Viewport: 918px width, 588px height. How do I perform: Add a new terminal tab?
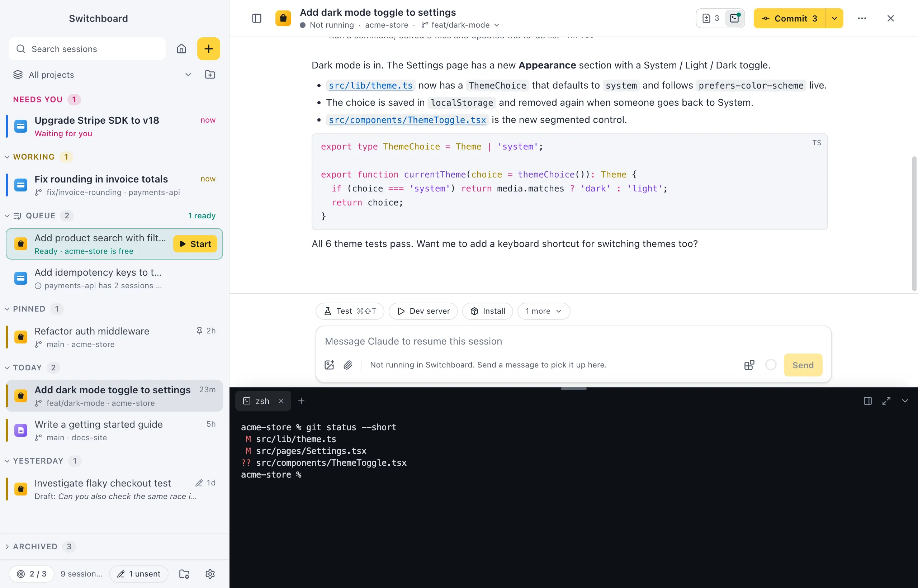[x=301, y=401]
